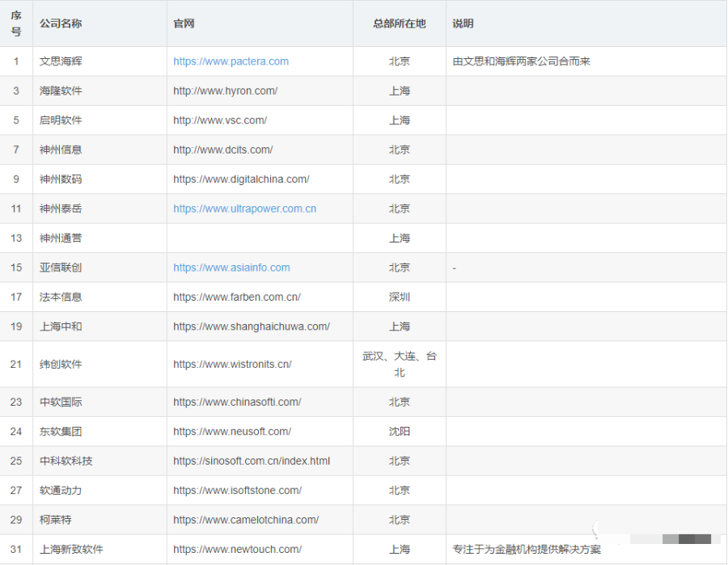Viewport: 728px width, 565px height.
Task: Click the hyron.com URL for 海隆软件
Action: pyautogui.click(x=225, y=91)
